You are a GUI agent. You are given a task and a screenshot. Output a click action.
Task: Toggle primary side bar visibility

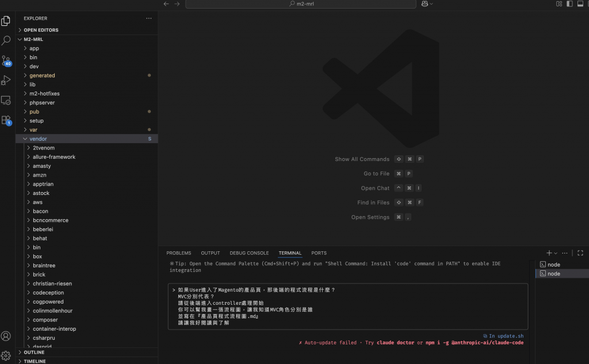(x=569, y=4)
